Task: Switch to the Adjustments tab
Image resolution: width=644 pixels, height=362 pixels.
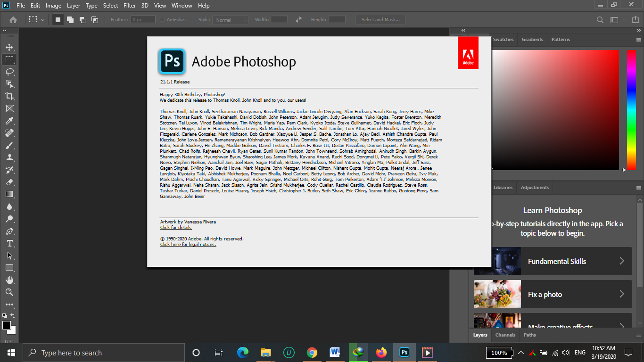Action: (x=535, y=188)
